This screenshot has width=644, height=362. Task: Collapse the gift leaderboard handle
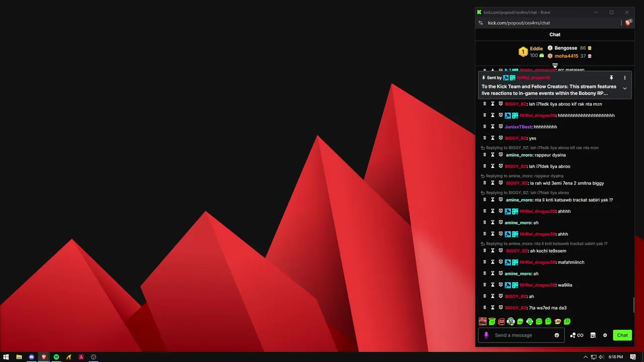point(555,65)
